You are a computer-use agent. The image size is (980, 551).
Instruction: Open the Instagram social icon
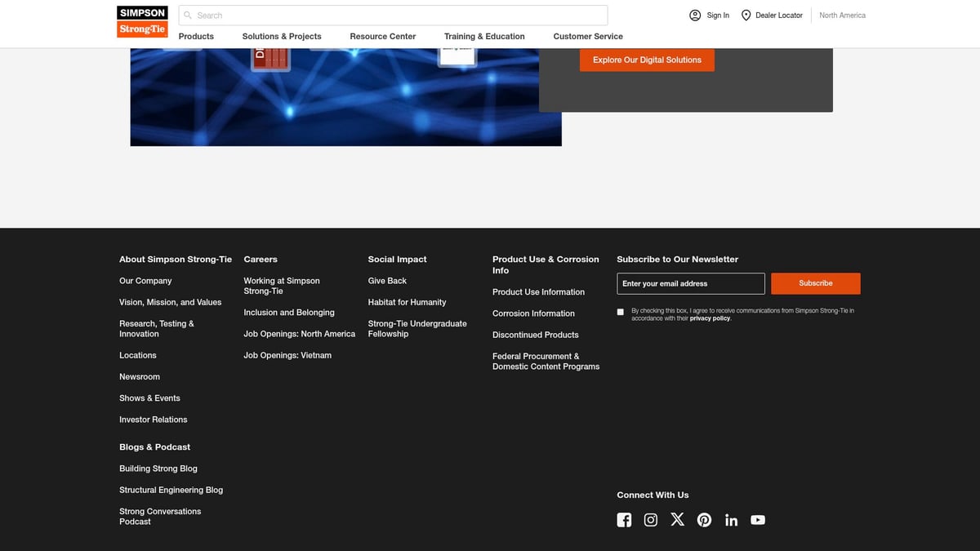(651, 520)
